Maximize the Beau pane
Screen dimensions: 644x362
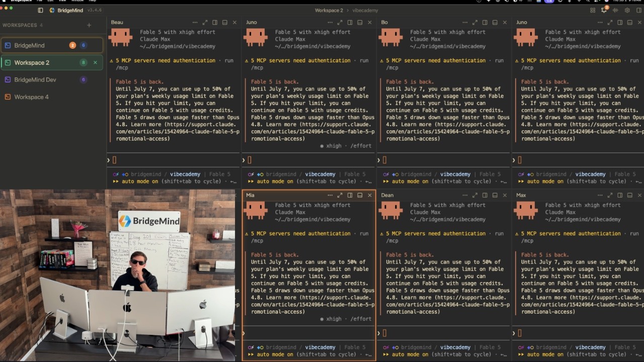tap(205, 22)
